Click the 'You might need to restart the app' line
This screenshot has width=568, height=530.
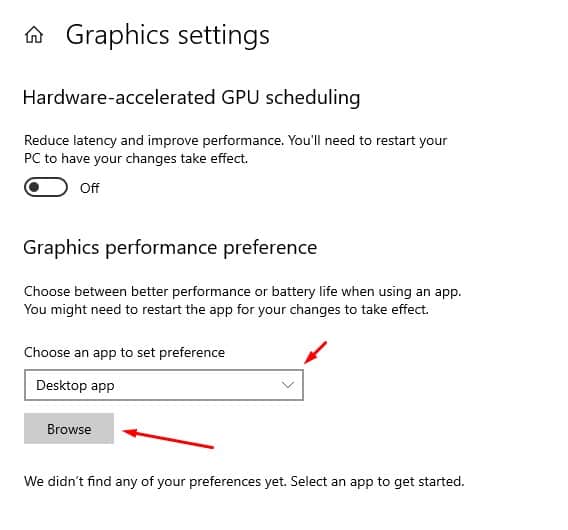point(226,310)
